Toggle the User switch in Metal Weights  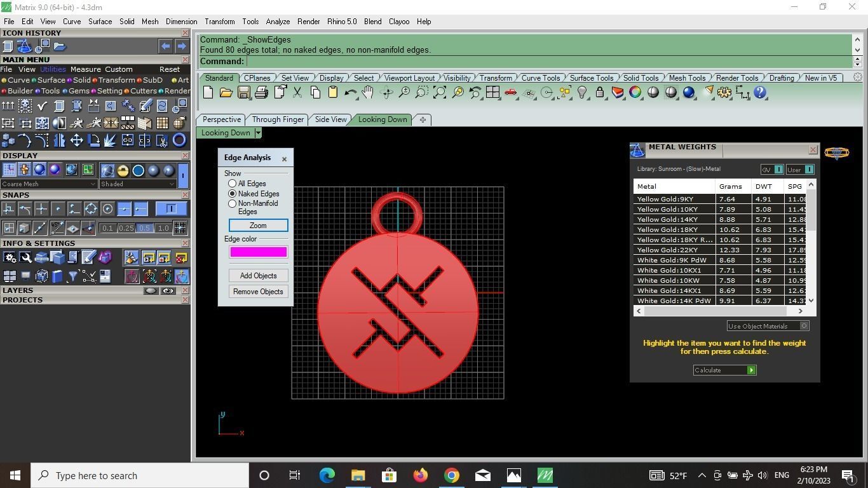pos(809,170)
